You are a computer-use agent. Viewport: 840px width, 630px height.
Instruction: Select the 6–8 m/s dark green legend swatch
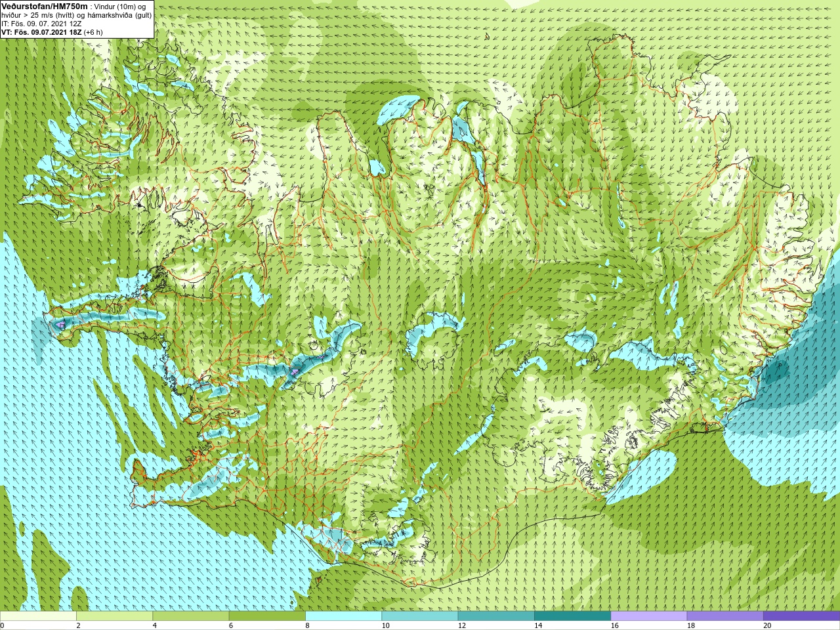267,616
